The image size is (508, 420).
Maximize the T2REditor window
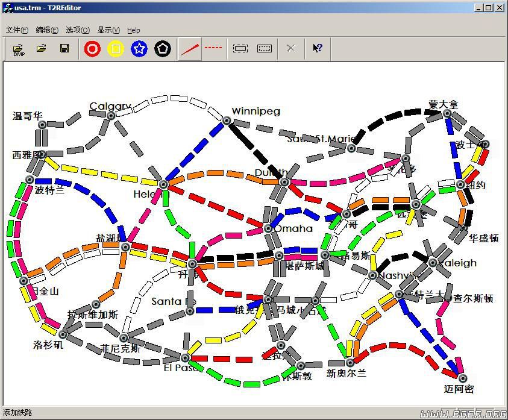[489, 8]
